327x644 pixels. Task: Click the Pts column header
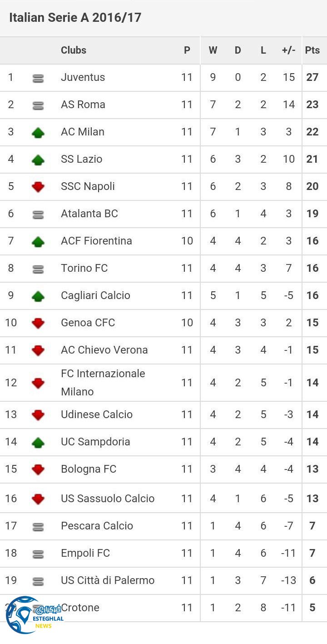pyautogui.click(x=312, y=50)
